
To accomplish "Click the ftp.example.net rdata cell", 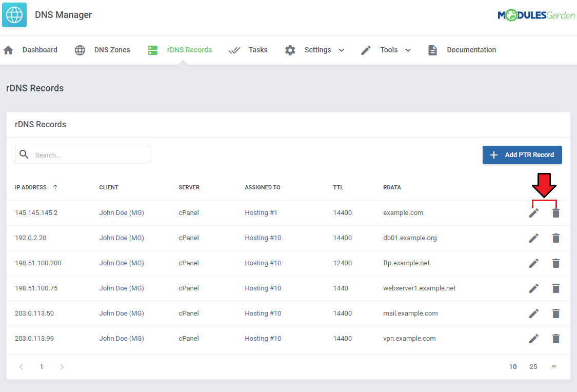I will click(407, 263).
